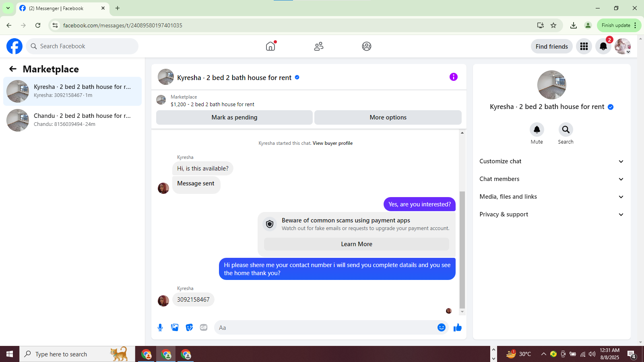Click the chat scrollbar thumb
The width and height of the screenshot is (644, 362).
point(462,249)
